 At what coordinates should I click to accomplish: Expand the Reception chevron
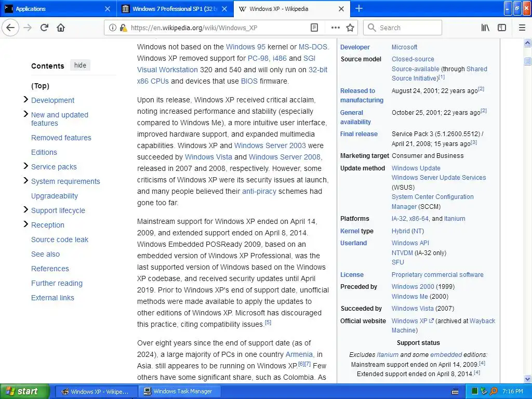[x=26, y=224]
